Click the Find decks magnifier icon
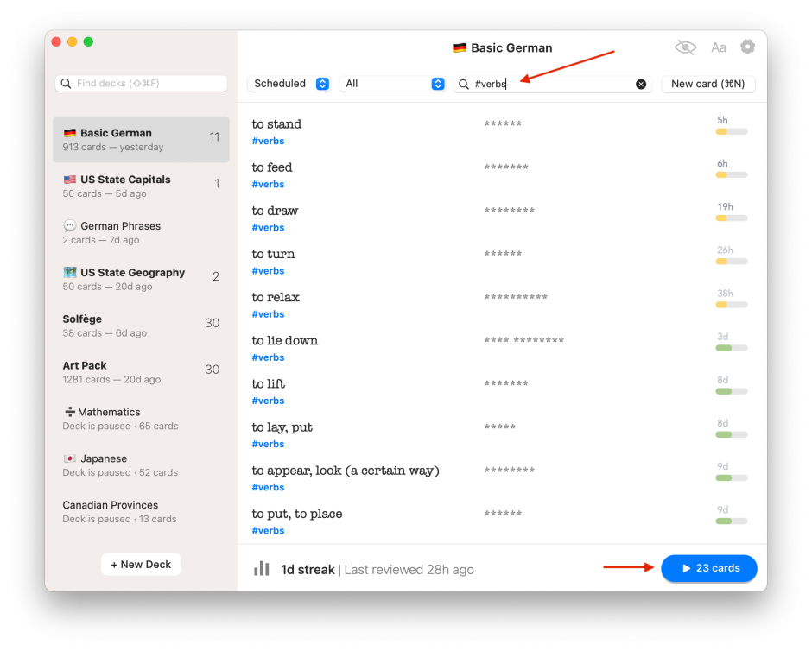Image resolution: width=812 pixels, height=651 pixels. (66, 83)
